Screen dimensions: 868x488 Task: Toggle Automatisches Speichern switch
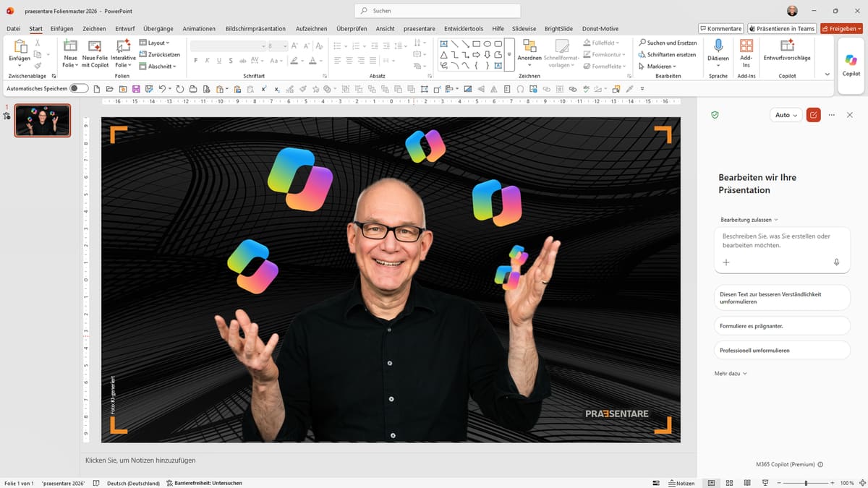click(x=79, y=88)
